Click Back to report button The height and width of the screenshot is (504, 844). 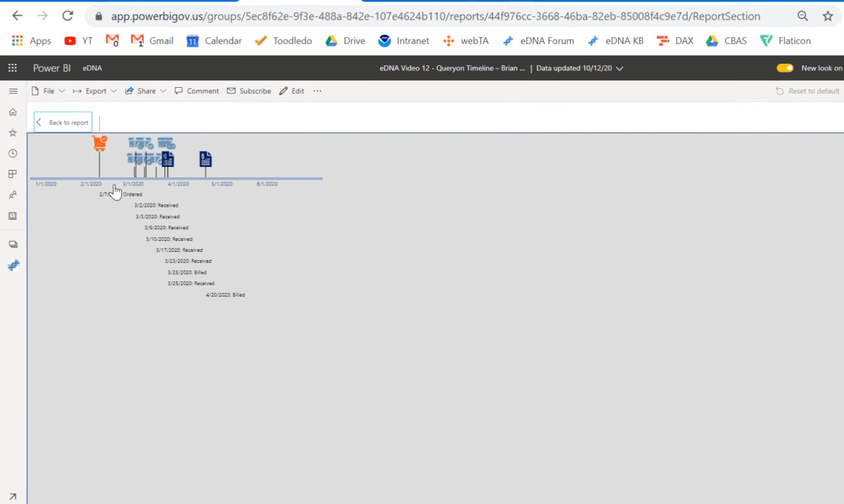[63, 122]
